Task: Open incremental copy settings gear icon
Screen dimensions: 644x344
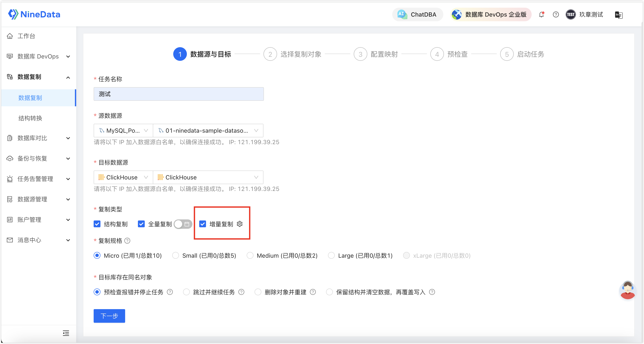Action: pyautogui.click(x=239, y=224)
